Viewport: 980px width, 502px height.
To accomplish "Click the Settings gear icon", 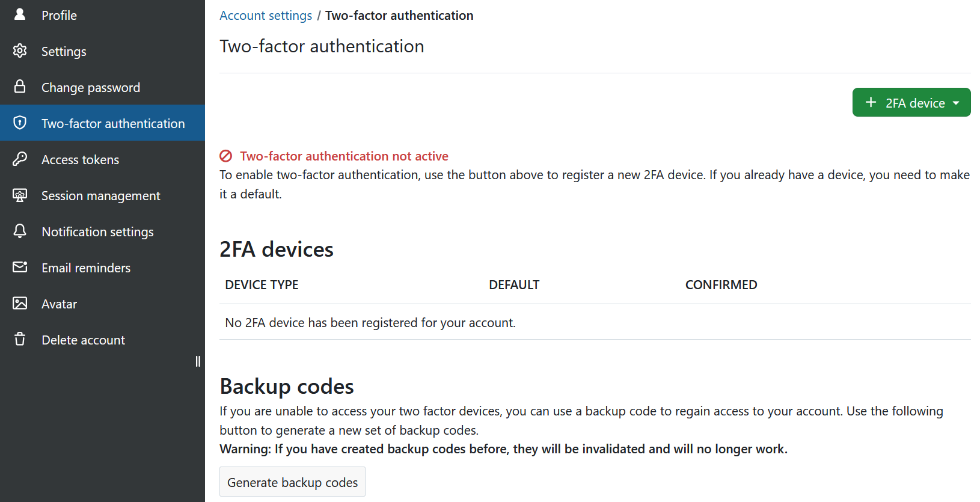I will [x=20, y=51].
